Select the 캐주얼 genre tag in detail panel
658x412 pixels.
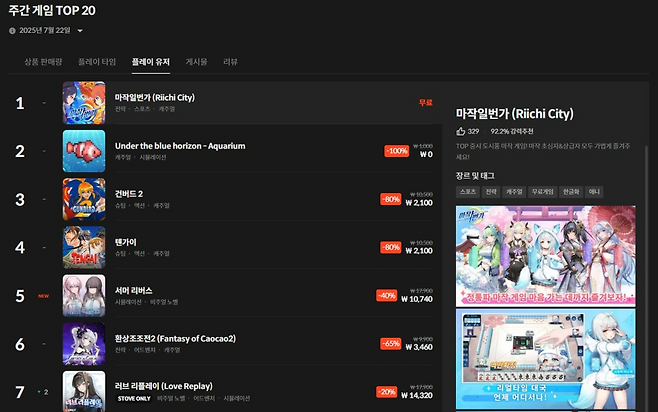point(514,192)
